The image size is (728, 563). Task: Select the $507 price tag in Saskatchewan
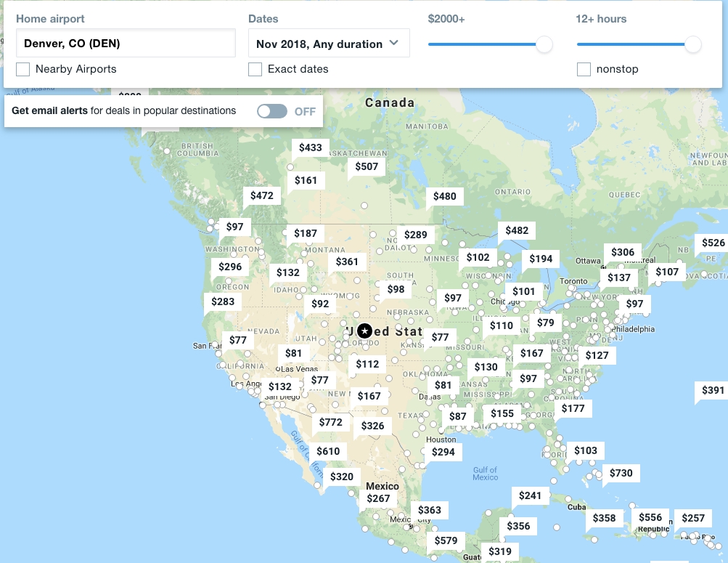pyautogui.click(x=367, y=166)
